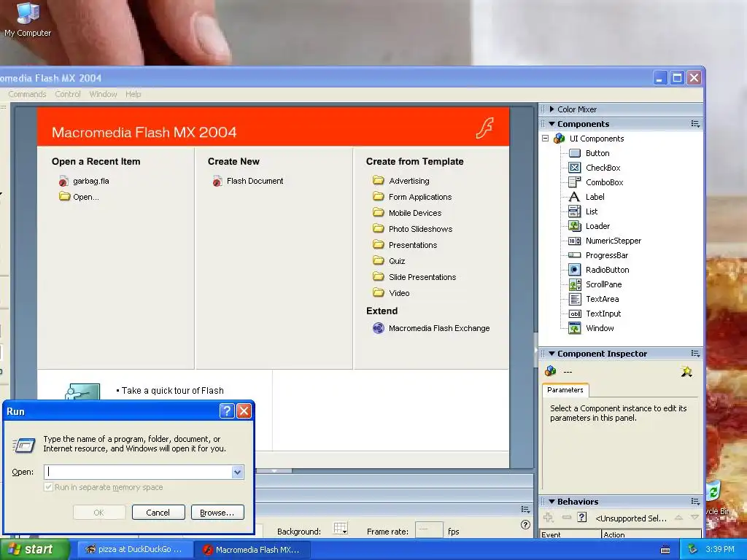The height and width of the screenshot is (560, 747).
Task: Select the List component icon
Action: [575, 211]
